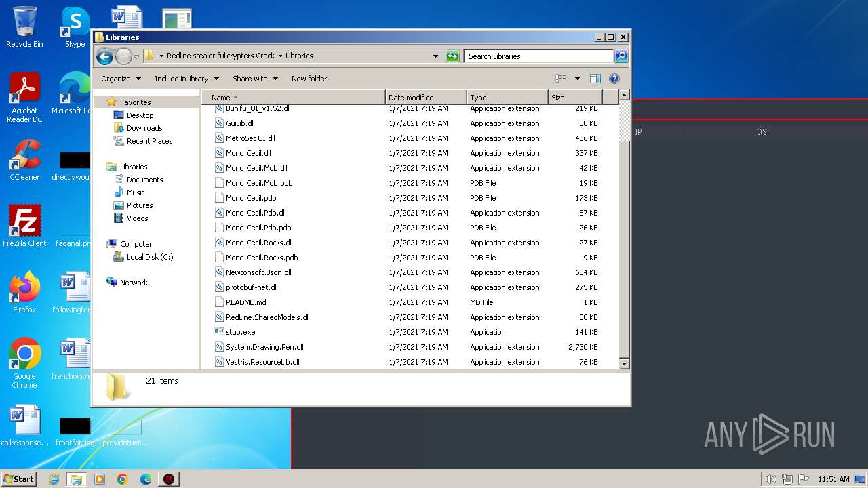The width and height of the screenshot is (868, 488).
Task: Open the Include in library menu
Action: [186, 79]
